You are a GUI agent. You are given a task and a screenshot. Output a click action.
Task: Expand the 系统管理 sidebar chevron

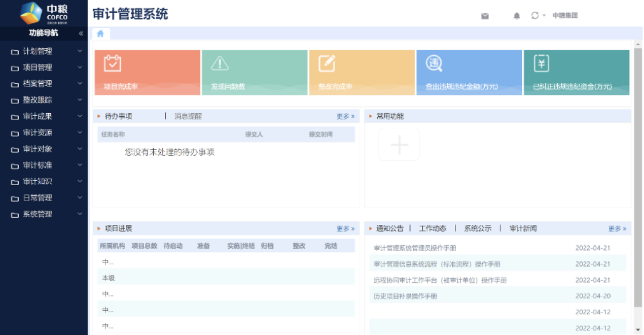click(80, 214)
